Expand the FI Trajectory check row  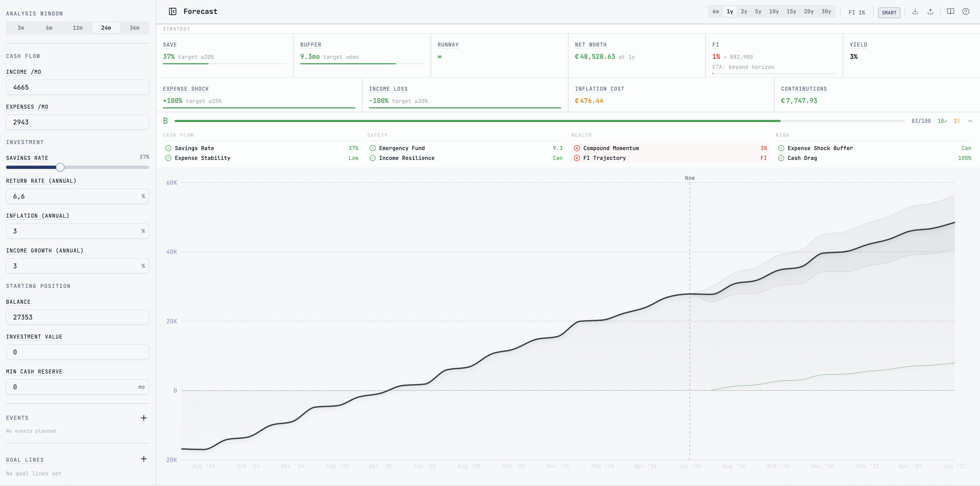point(670,158)
